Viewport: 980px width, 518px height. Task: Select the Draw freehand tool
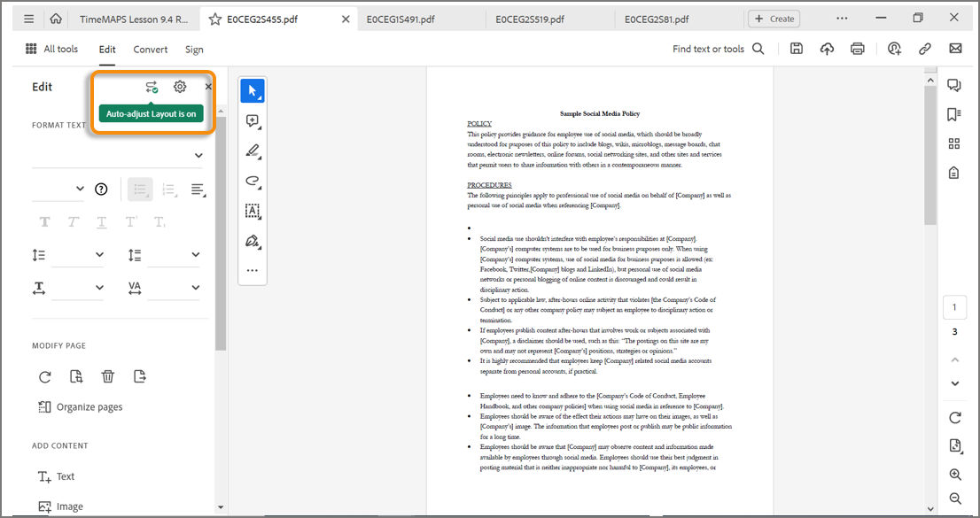(253, 182)
